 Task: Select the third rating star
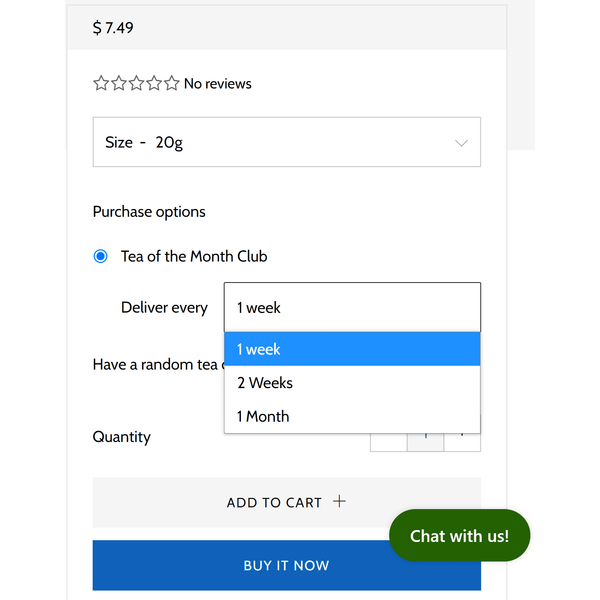pyautogui.click(x=136, y=84)
